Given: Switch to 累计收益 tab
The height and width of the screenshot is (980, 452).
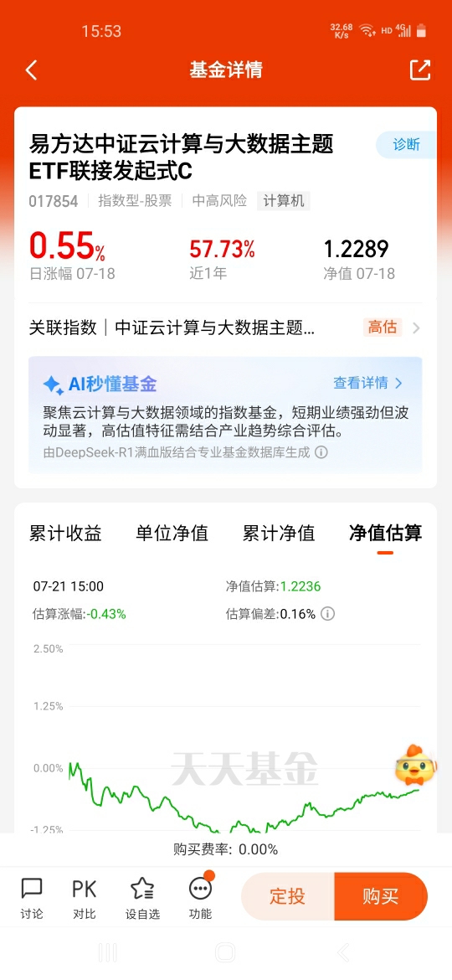Looking at the screenshot, I should pos(65,533).
